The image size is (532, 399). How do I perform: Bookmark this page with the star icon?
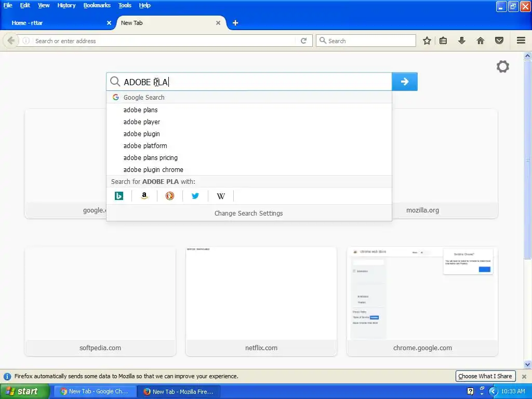427,41
